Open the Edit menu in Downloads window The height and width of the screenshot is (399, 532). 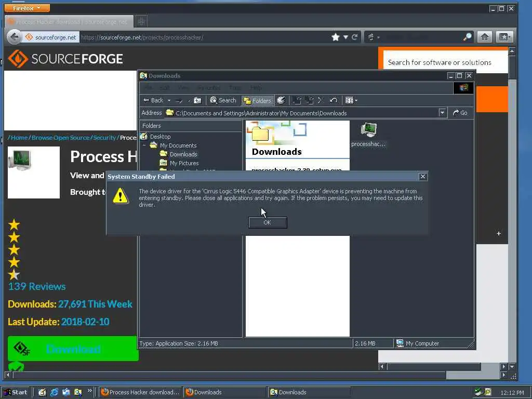(165, 88)
